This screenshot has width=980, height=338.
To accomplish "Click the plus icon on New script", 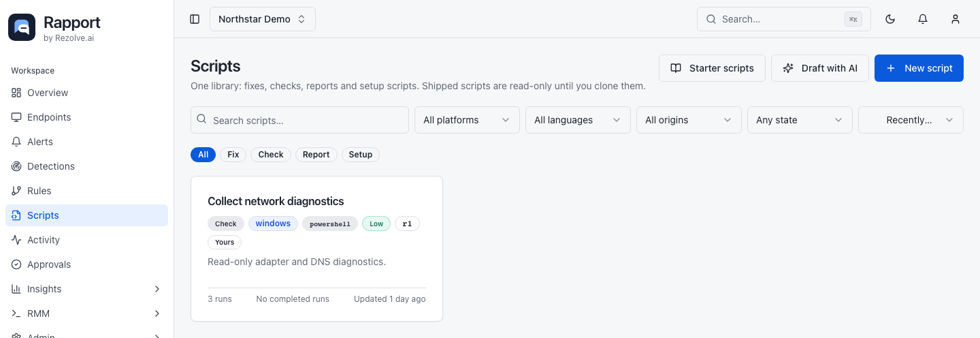I will 891,68.
